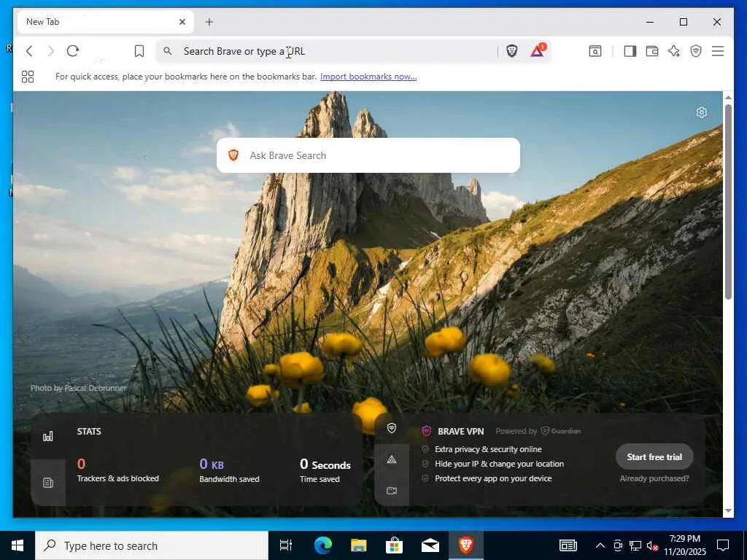This screenshot has width=747, height=560.
Task: Select the Brave Talk camera widget icon
Action: click(392, 491)
